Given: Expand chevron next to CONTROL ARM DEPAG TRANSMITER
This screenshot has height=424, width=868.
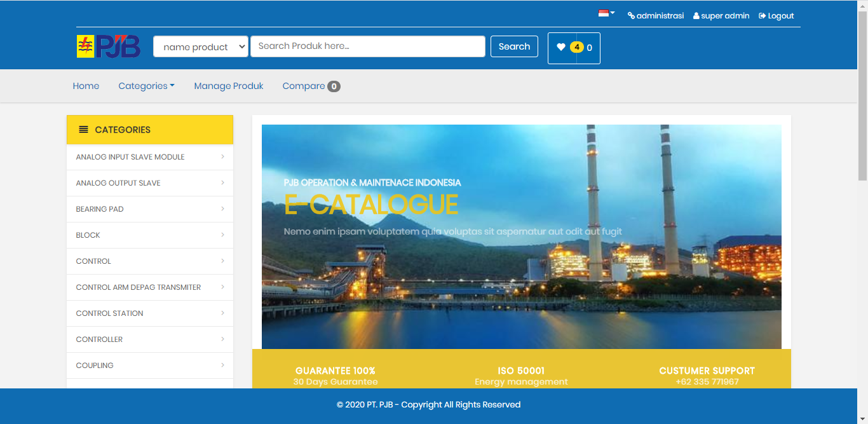Looking at the screenshot, I should click(222, 287).
